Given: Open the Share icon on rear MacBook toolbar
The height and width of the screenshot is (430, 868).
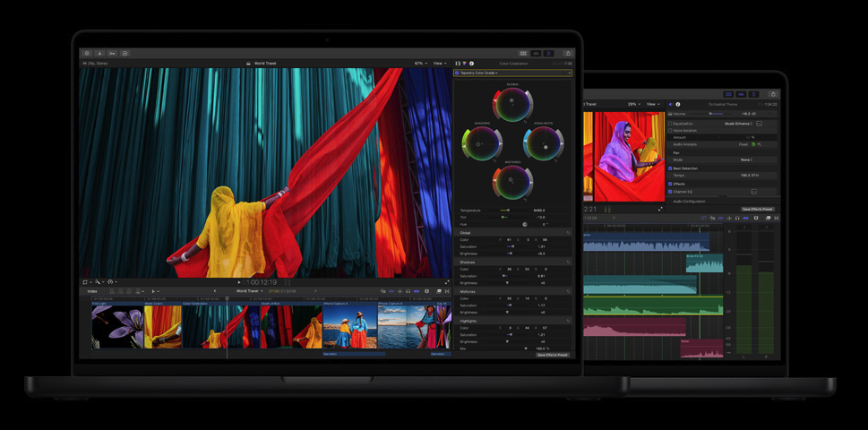Looking at the screenshot, I should tap(773, 94).
